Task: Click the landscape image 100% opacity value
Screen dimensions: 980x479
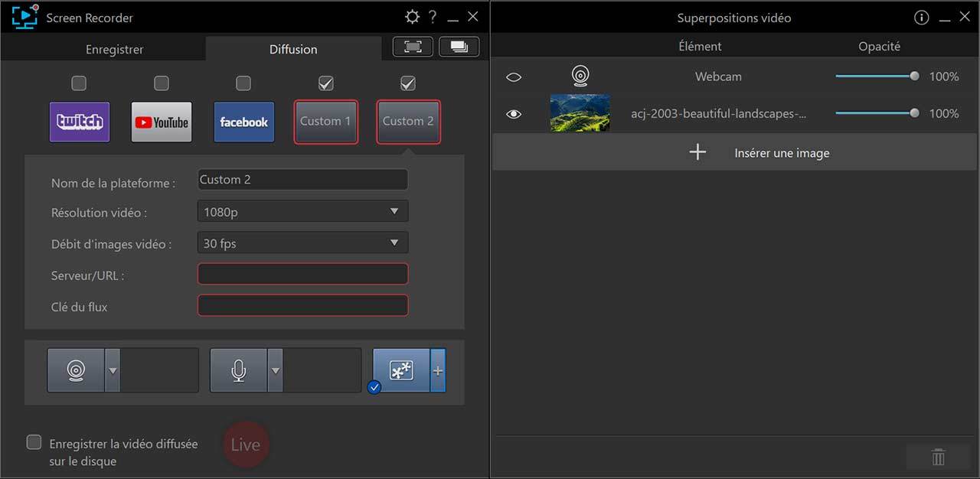Action: [944, 113]
